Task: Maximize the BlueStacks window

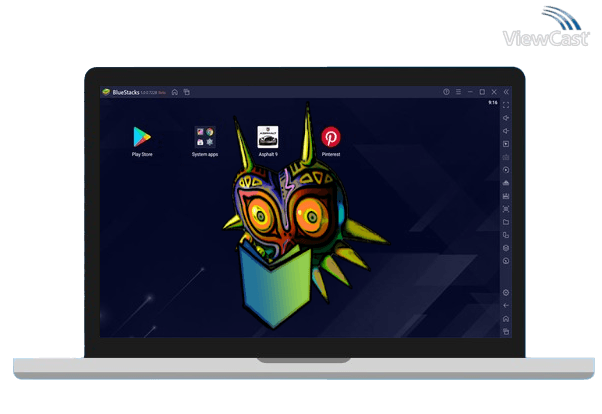Action: [x=482, y=92]
